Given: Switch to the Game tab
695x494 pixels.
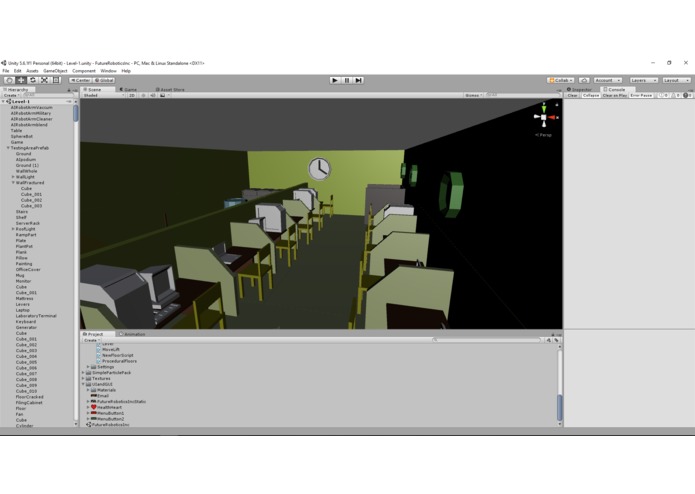Looking at the screenshot, I should (129, 89).
